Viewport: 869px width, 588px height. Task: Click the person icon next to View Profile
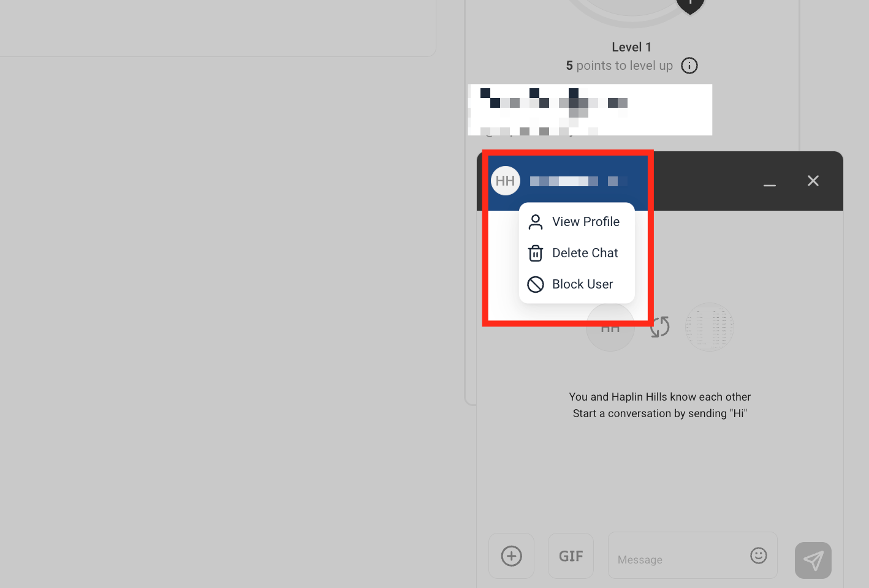click(536, 222)
